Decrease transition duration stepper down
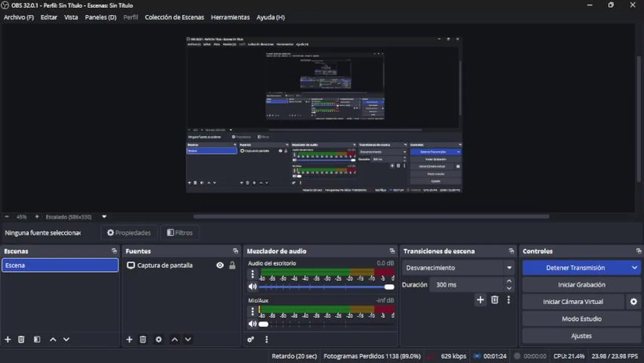Viewport: 644px width, 363px height. 509,288
